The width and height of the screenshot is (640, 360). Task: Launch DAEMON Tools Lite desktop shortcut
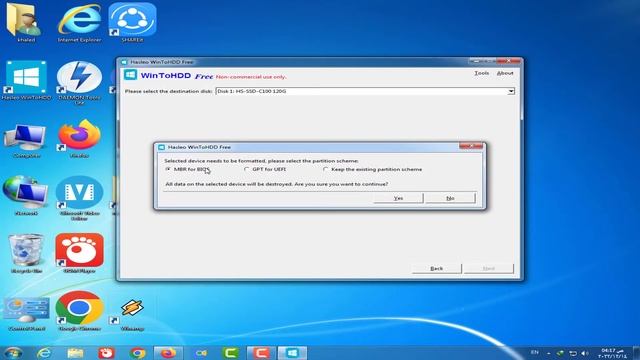coord(79,83)
